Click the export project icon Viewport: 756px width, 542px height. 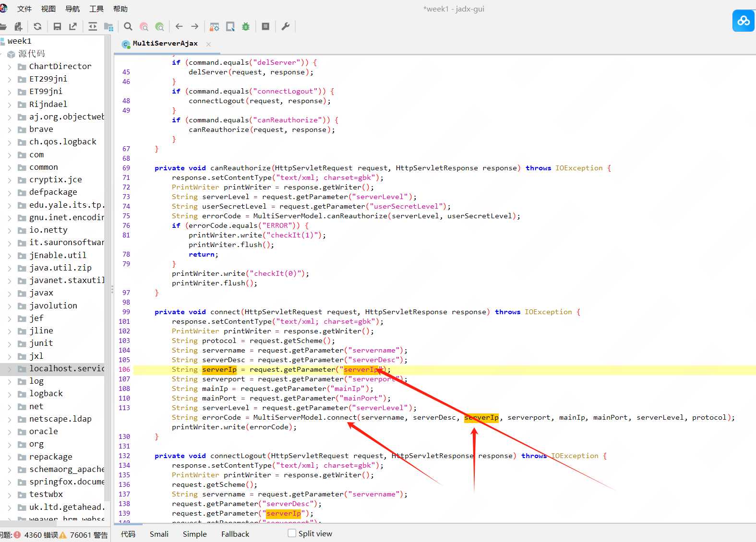coord(73,26)
